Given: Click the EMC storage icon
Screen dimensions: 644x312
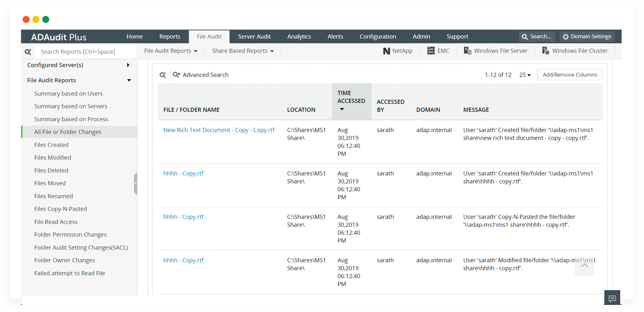Looking at the screenshot, I should pyautogui.click(x=431, y=51).
